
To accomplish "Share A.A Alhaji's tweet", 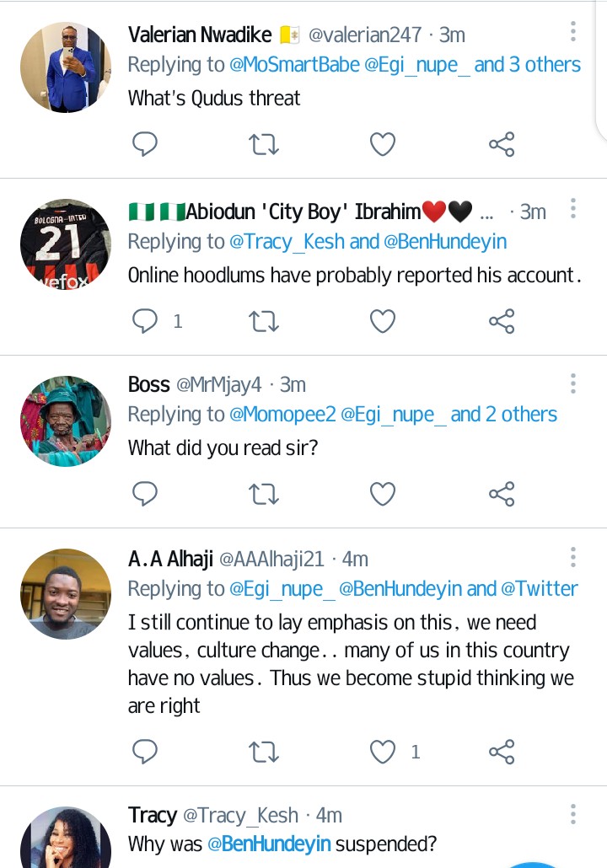I will pos(502,751).
